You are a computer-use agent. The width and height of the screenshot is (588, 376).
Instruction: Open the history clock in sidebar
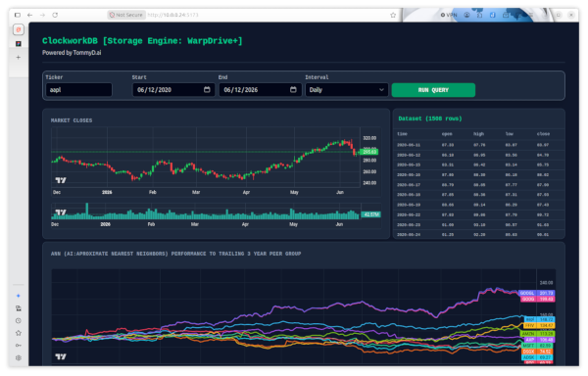point(19,320)
